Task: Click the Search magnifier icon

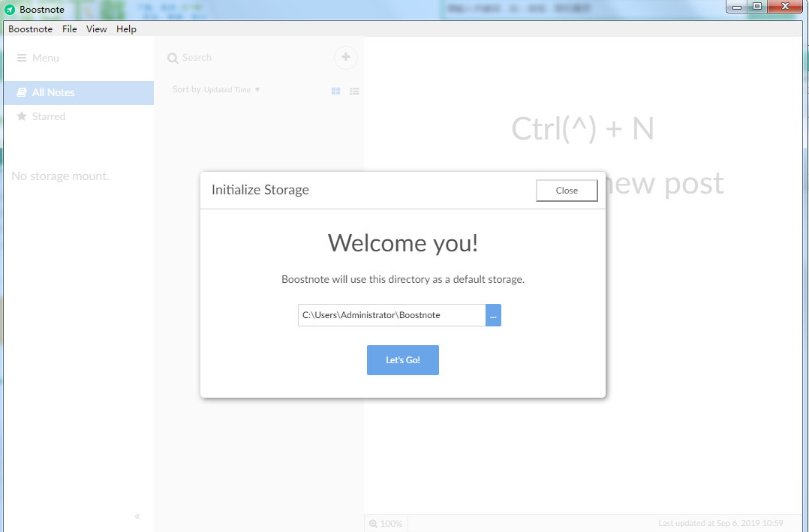Action: point(173,57)
